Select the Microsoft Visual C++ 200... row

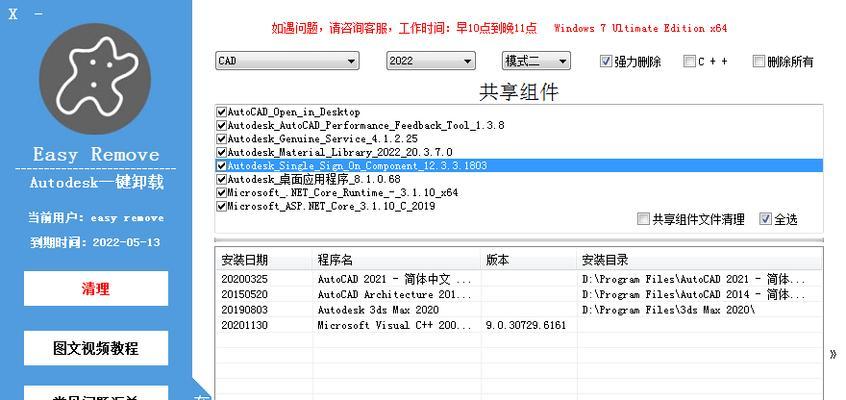[x=519, y=326]
